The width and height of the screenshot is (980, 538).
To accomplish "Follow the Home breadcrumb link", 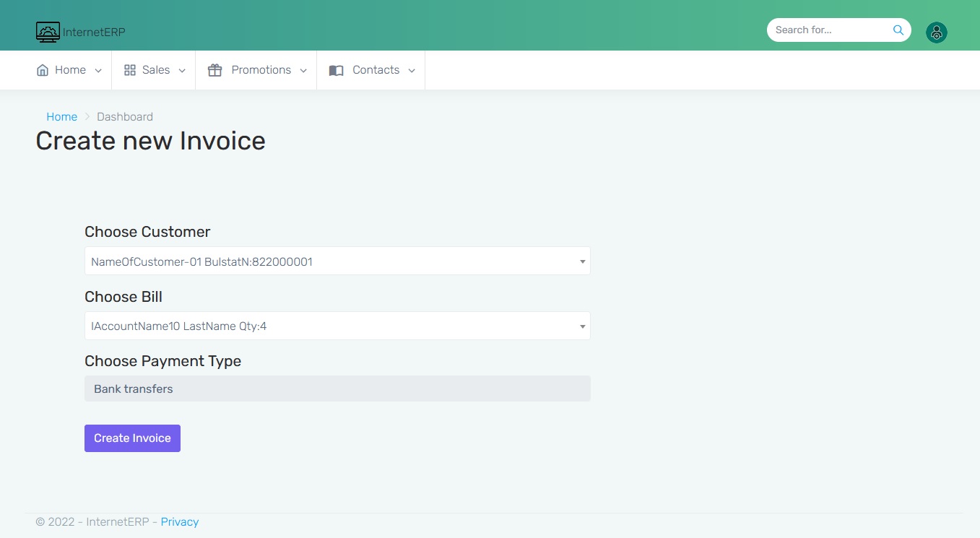I will [x=61, y=117].
